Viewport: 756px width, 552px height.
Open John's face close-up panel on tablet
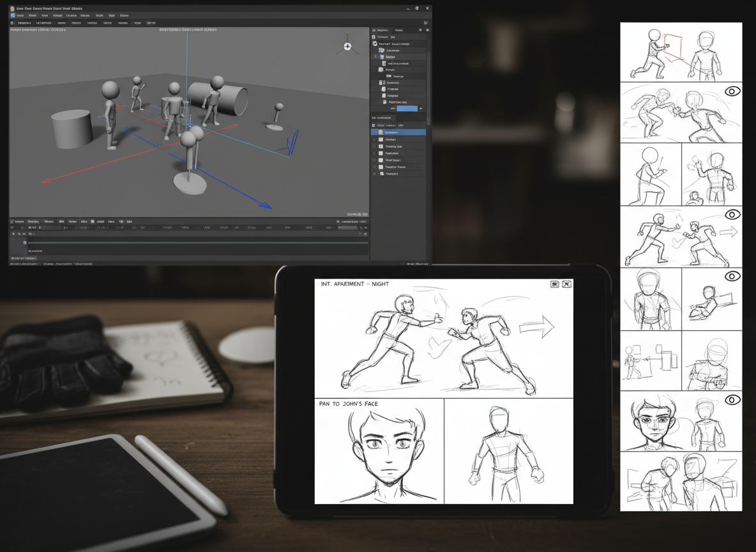pos(379,451)
